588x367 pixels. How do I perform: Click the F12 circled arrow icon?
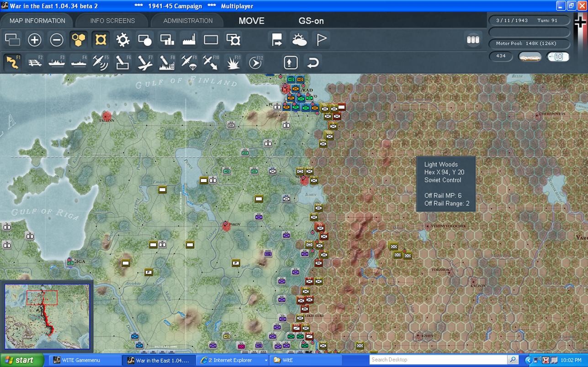click(x=255, y=62)
